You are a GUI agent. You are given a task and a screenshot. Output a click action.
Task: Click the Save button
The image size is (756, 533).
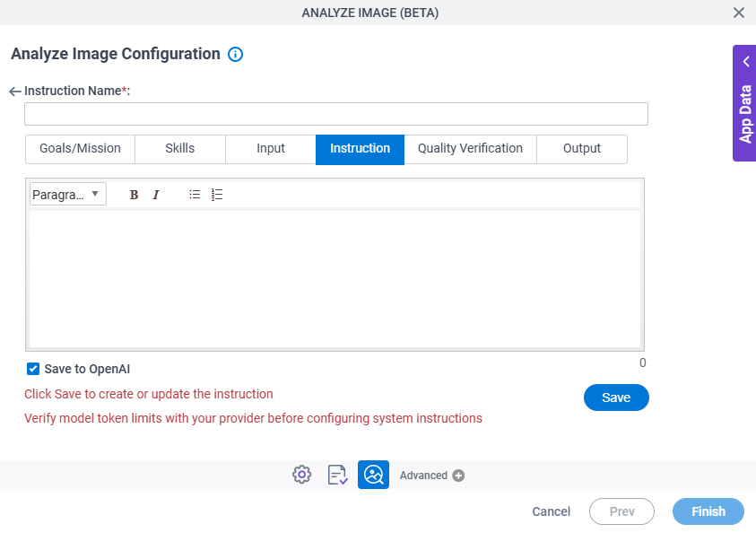616,398
